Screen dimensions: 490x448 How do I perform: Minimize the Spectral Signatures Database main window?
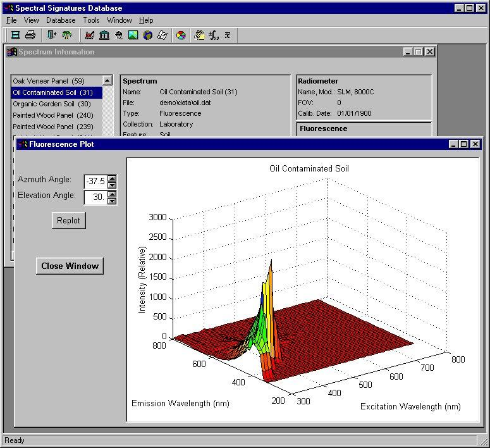[459, 8]
